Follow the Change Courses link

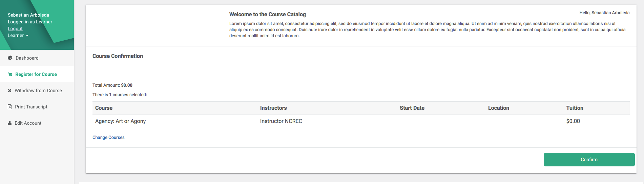pos(108,137)
